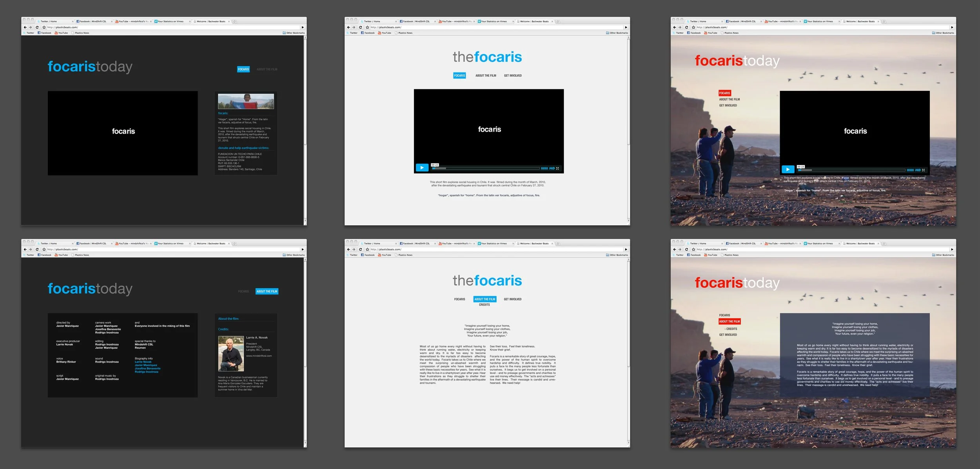Toggle HD on the white thefocaris page player
This screenshot has width=980, height=469.
552,168
